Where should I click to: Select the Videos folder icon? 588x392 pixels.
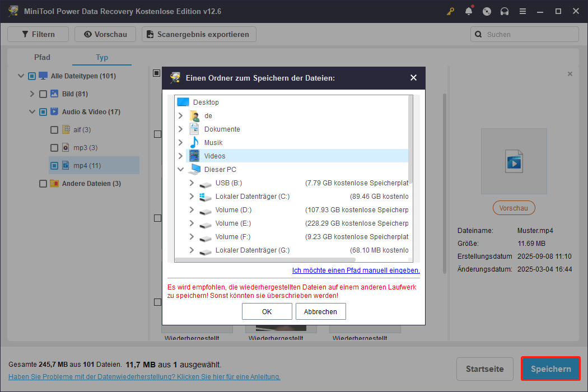point(194,156)
